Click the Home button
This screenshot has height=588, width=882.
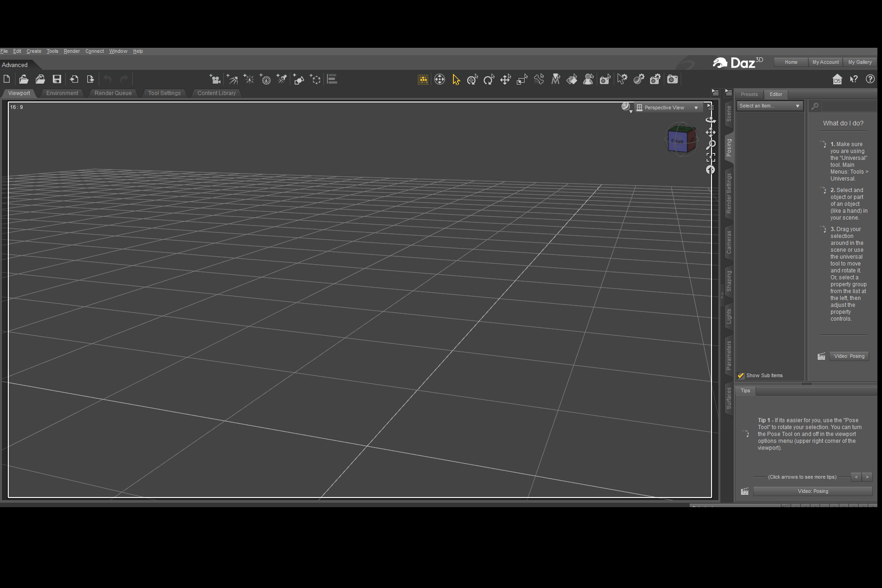pos(791,62)
